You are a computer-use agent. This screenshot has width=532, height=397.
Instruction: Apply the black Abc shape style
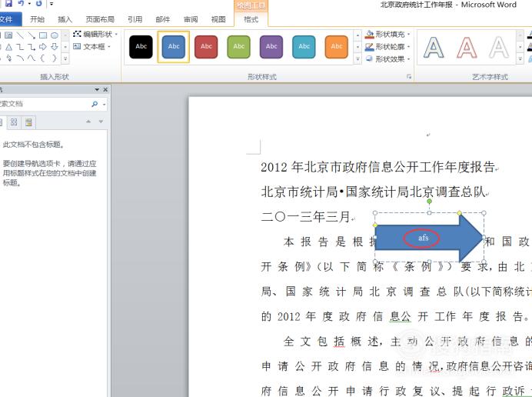(141, 46)
